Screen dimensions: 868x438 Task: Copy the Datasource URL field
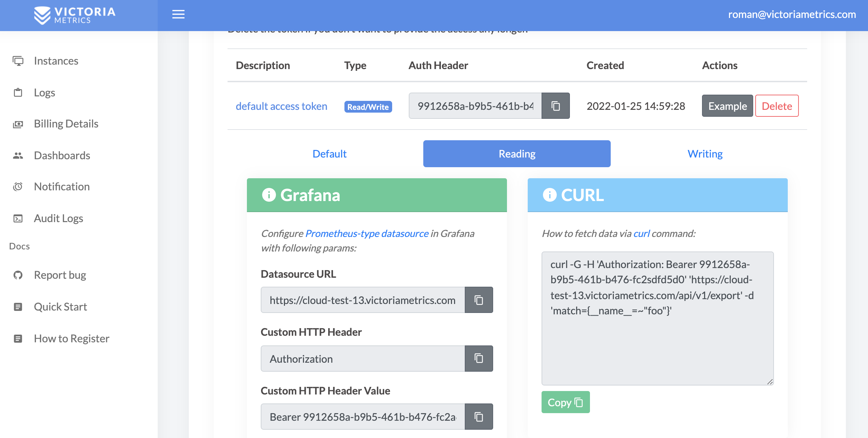479,300
